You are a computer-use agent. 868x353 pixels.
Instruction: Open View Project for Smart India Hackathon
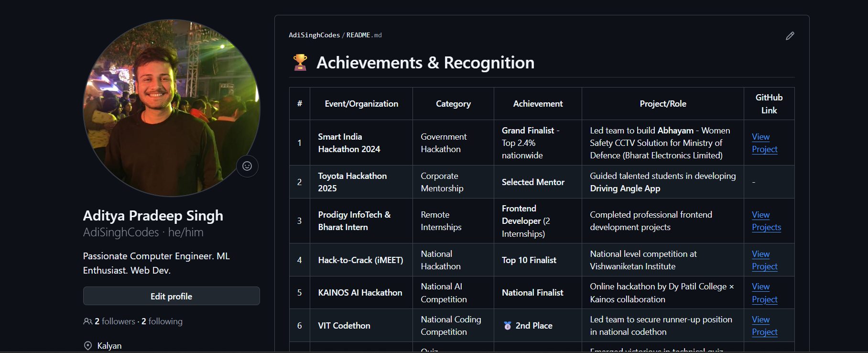click(x=764, y=143)
